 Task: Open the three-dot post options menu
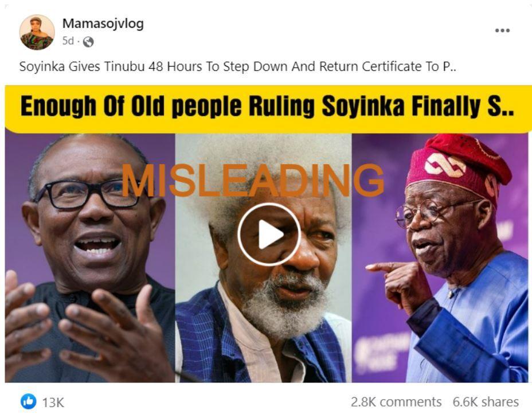point(503,30)
